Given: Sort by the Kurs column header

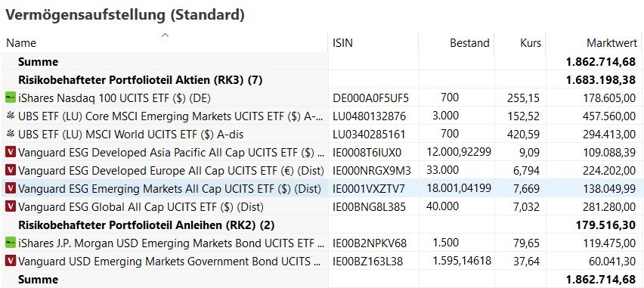Looking at the screenshot, I should click(531, 43).
